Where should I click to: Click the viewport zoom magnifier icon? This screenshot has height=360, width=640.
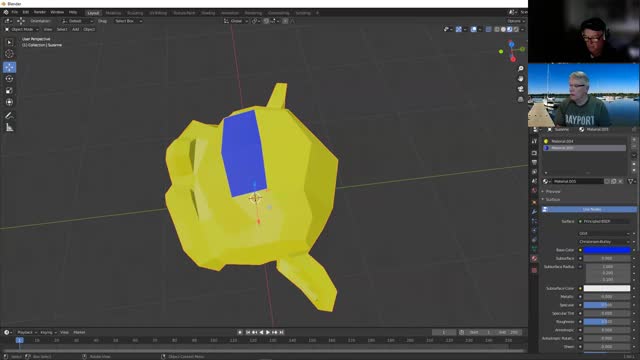point(520,69)
